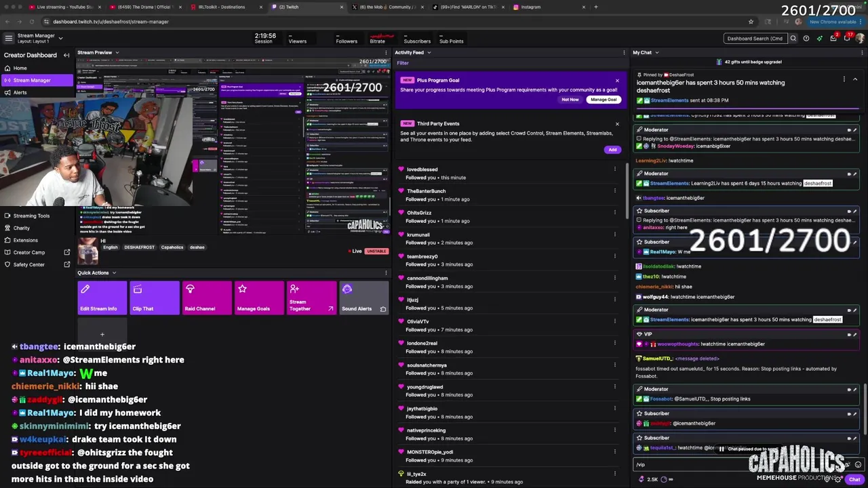Click Manage Goal button
Image resolution: width=868 pixels, height=488 pixels.
[604, 100]
